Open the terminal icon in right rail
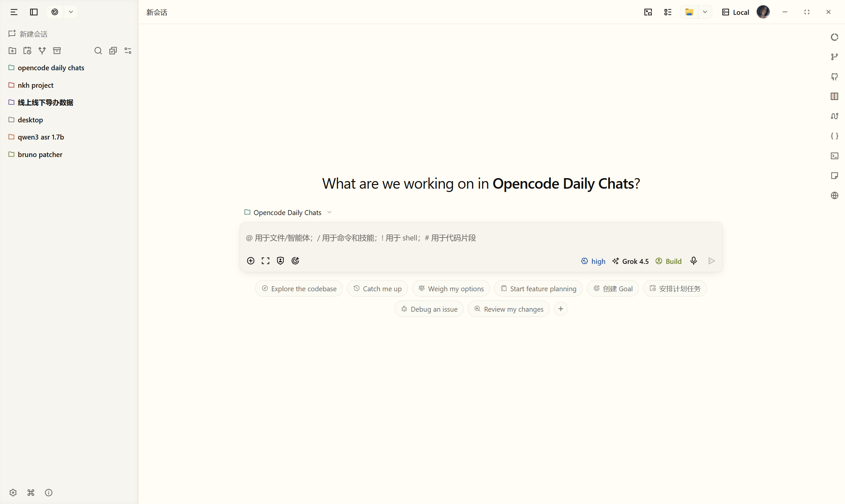 pyautogui.click(x=834, y=156)
